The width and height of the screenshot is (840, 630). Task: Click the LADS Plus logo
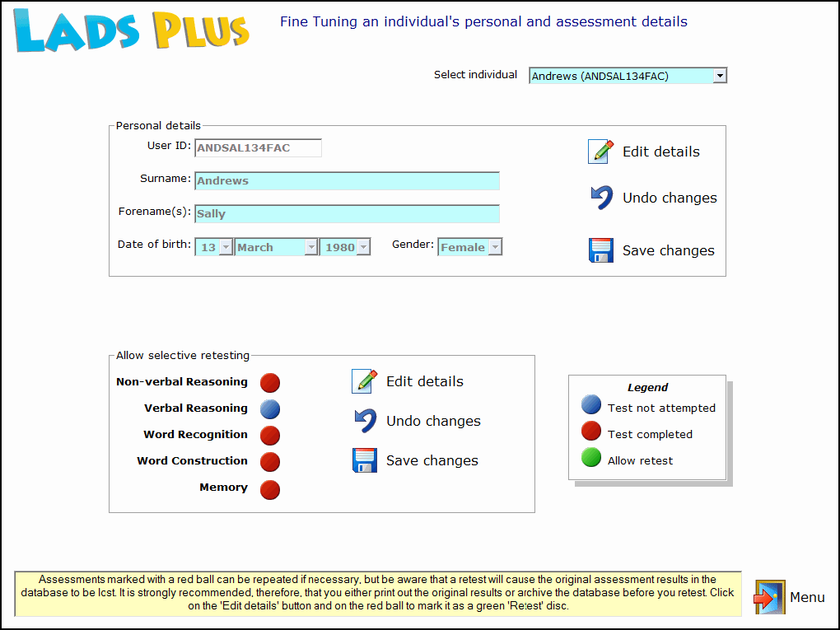pos(131,30)
